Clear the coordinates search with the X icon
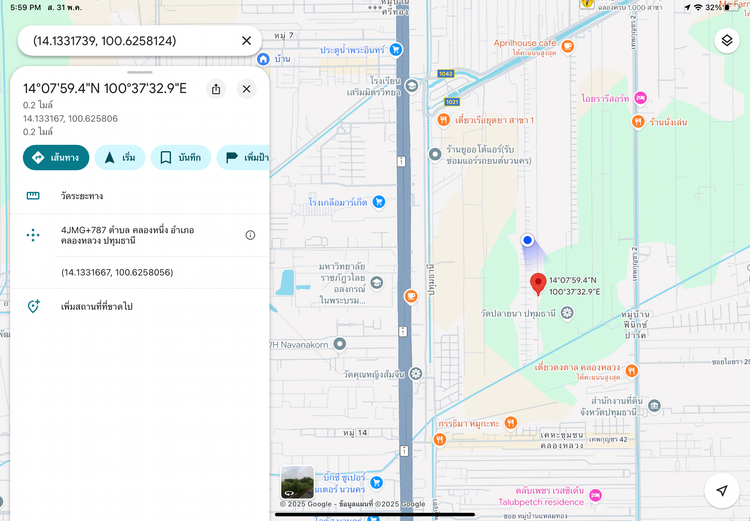 tap(246, 41)
